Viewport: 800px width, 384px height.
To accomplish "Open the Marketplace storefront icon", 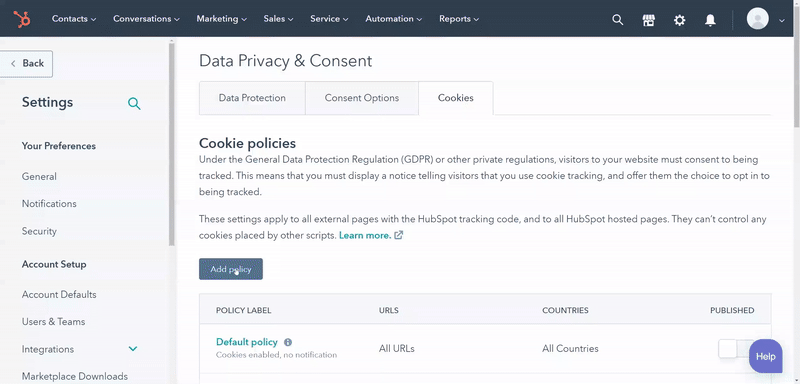I will (648, 20).
